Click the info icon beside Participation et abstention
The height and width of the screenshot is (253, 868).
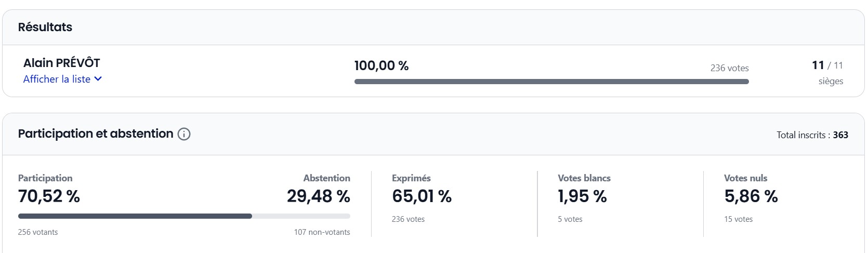point(184,134)
